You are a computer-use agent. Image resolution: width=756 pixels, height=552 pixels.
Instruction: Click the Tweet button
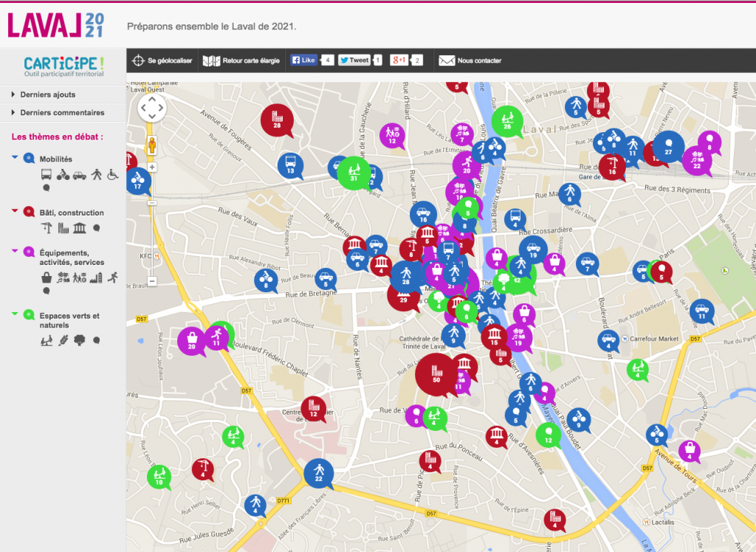(x=354, y=61)
